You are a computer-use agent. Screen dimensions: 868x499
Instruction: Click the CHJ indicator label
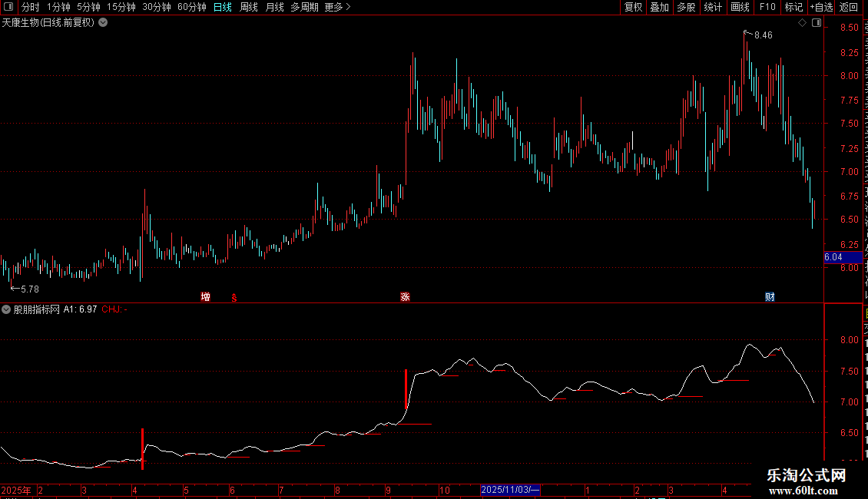[114, 309]
